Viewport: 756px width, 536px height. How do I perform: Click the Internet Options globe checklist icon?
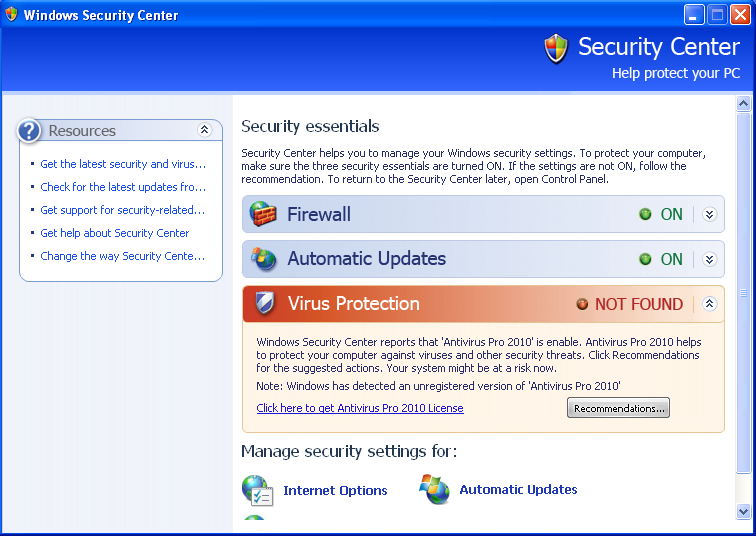pyautogui.click(x=257, y=491)
